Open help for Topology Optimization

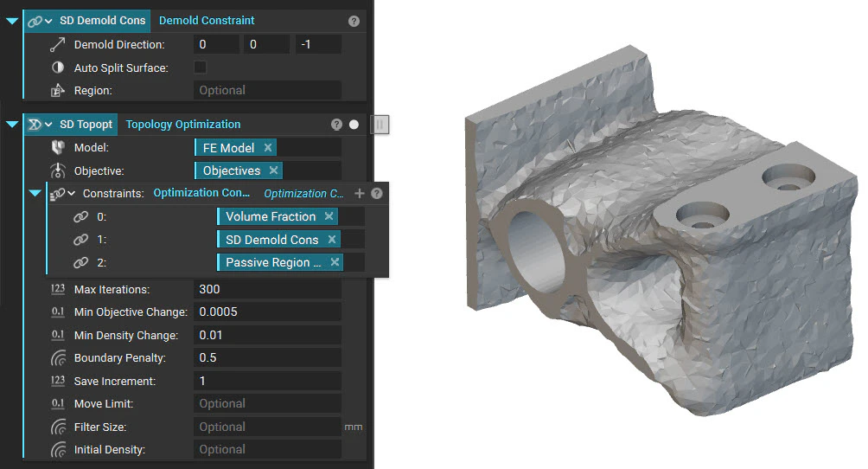(336, 125)
